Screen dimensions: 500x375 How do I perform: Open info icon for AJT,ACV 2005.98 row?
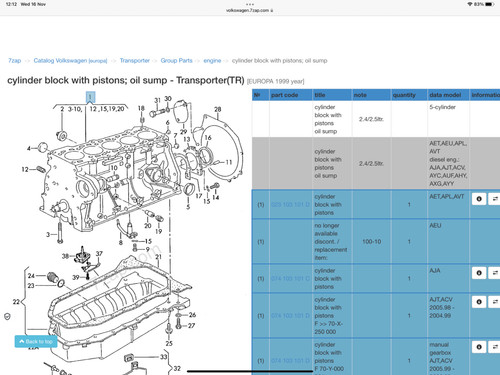479,302
